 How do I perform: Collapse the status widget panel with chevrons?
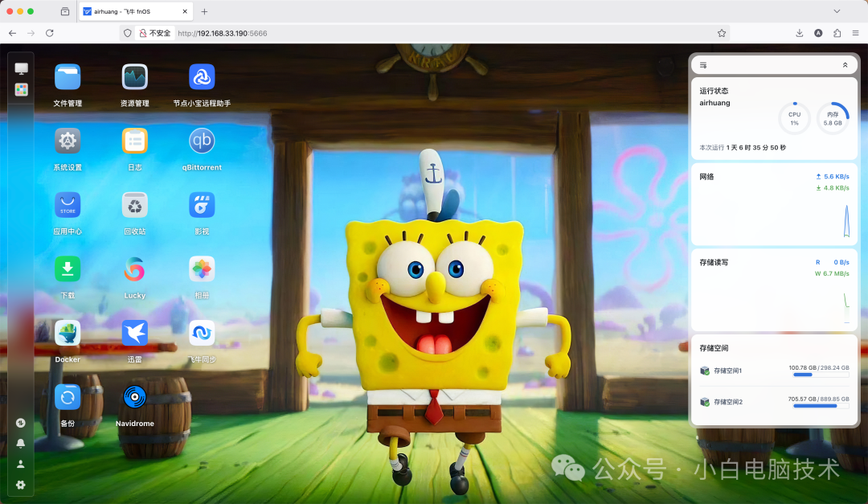(x=845, y=65)
